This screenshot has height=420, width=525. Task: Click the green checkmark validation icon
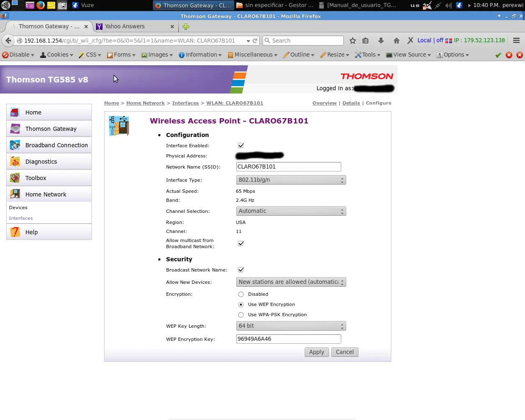pyautogui.click(x=498, y=55)
